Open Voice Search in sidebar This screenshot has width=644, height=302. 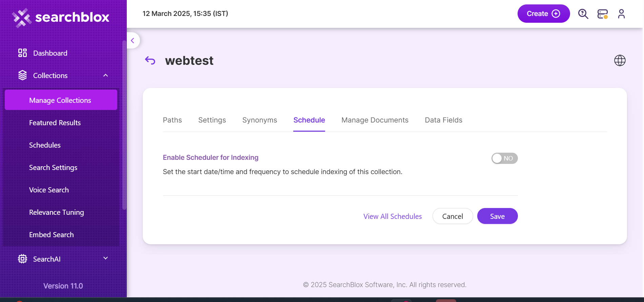coord(49,190)
